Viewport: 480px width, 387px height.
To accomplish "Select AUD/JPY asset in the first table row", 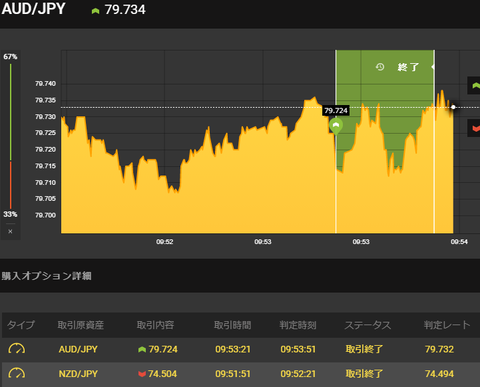I will [78, 349].
